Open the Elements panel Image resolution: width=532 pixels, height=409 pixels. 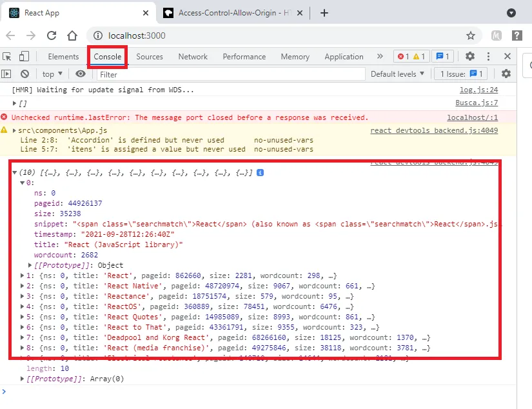pos(63,57)
